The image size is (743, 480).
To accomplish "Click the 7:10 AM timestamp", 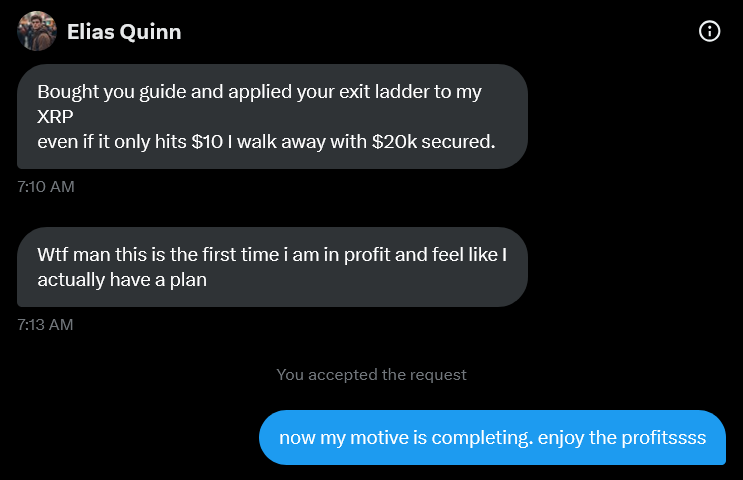I will 46,186.
